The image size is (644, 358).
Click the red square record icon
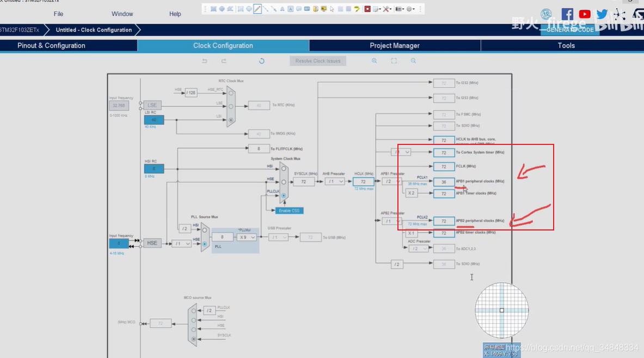(367, 9)
